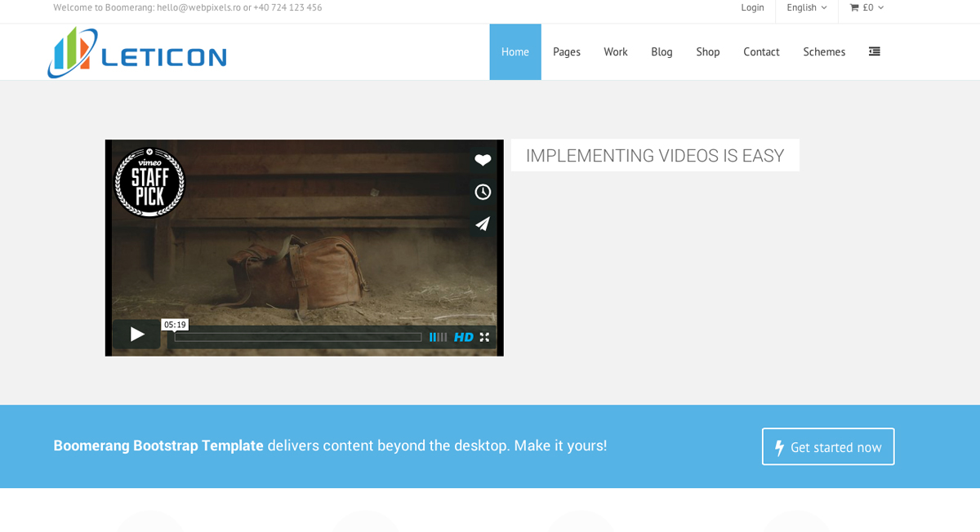980x532 pixels.
Task: Expand the English language dropdown
Action: tap(807, 7)
